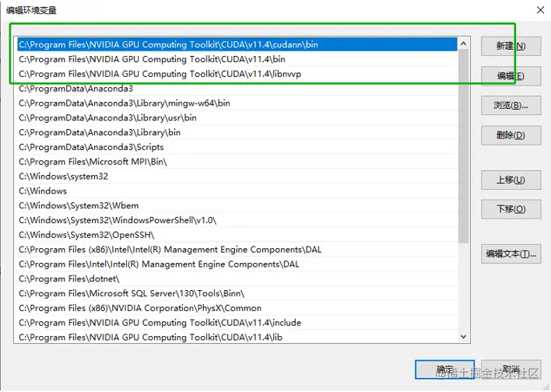Click 下移(O) to move entry down
The image size is (551, 392).
click(x=511, y=209)
